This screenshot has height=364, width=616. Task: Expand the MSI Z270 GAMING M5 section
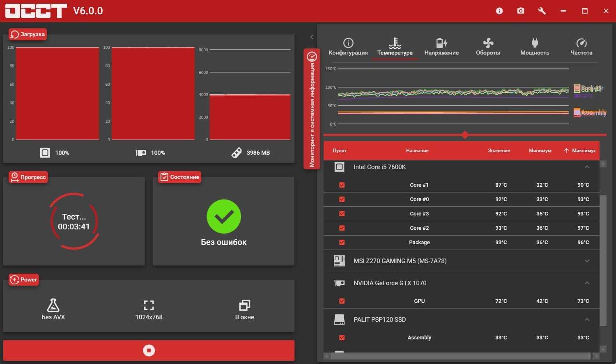pyautogui.click(x=587, y=261)
